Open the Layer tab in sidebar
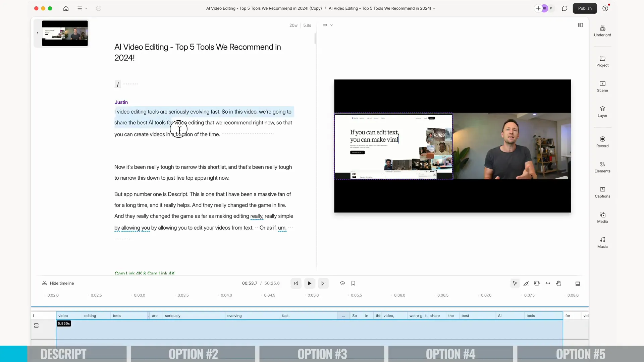Screen dimensions: 644x362 coord(602,111)
